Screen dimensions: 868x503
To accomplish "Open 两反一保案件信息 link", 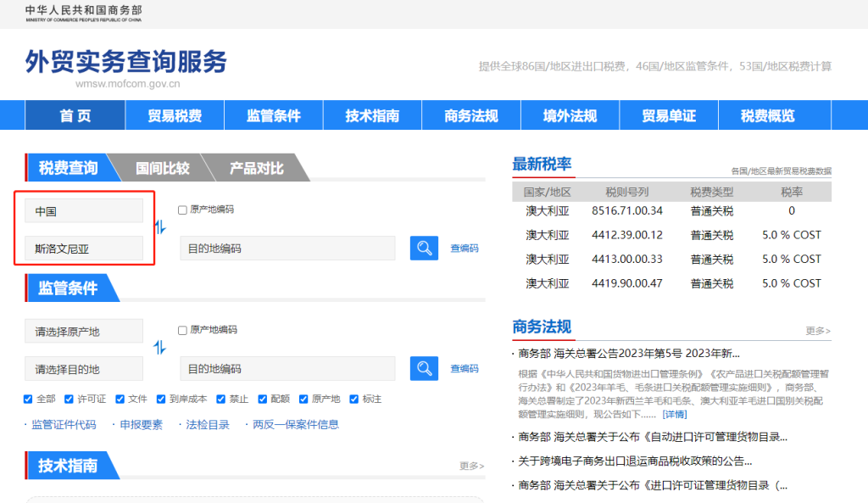I will (296, 425).
